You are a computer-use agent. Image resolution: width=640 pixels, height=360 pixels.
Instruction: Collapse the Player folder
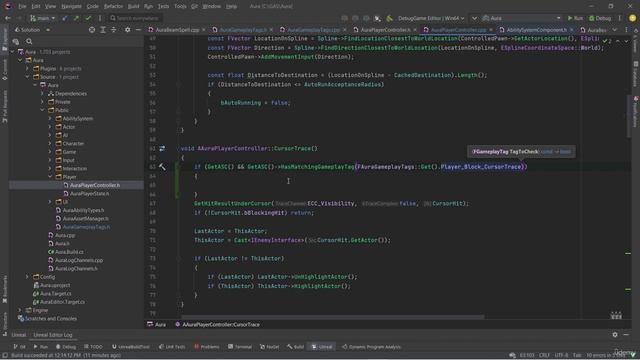50,177
